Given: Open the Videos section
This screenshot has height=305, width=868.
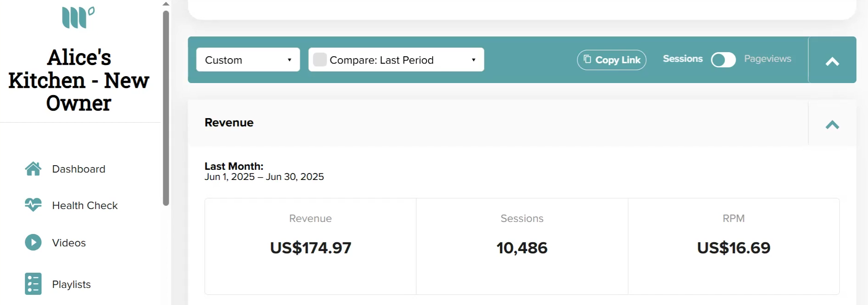Looking at the screenshot, I should tap(69, 243).
